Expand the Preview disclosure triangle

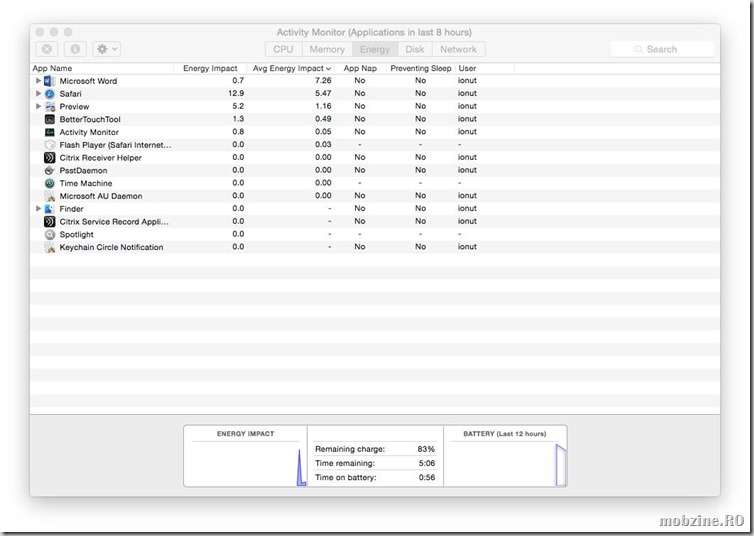tap(38, 106)
